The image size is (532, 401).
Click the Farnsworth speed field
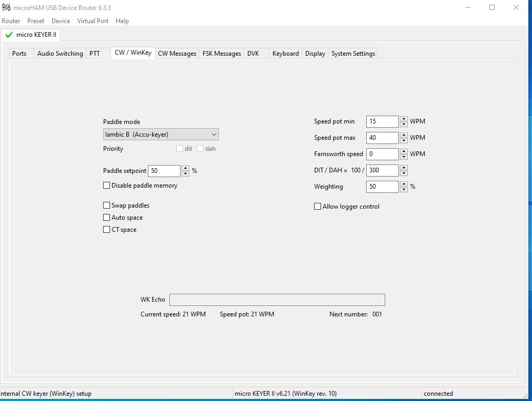pos(383,154)
